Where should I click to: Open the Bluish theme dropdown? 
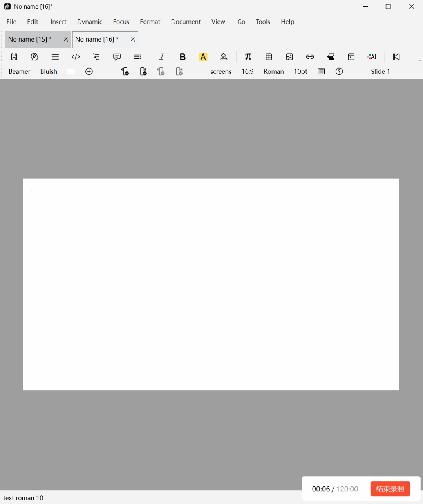click(x=49, y=71)
